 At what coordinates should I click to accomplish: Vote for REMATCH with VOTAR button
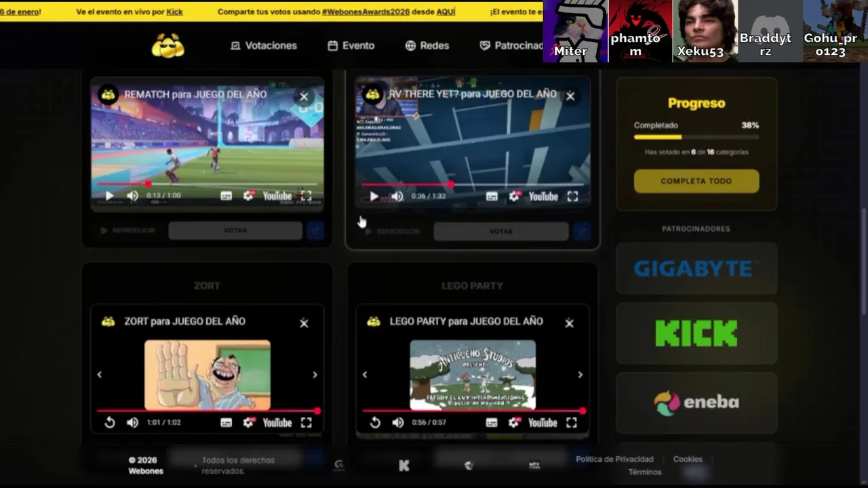235,230
